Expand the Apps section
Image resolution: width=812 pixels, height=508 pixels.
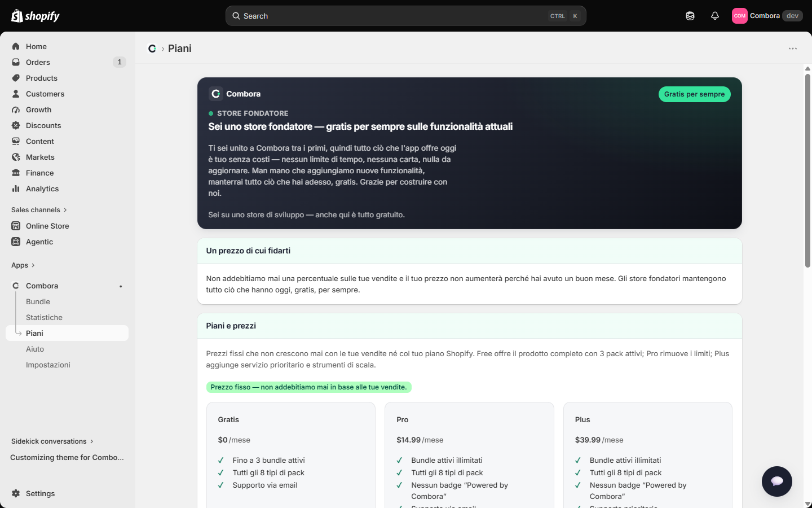[23, 265]
